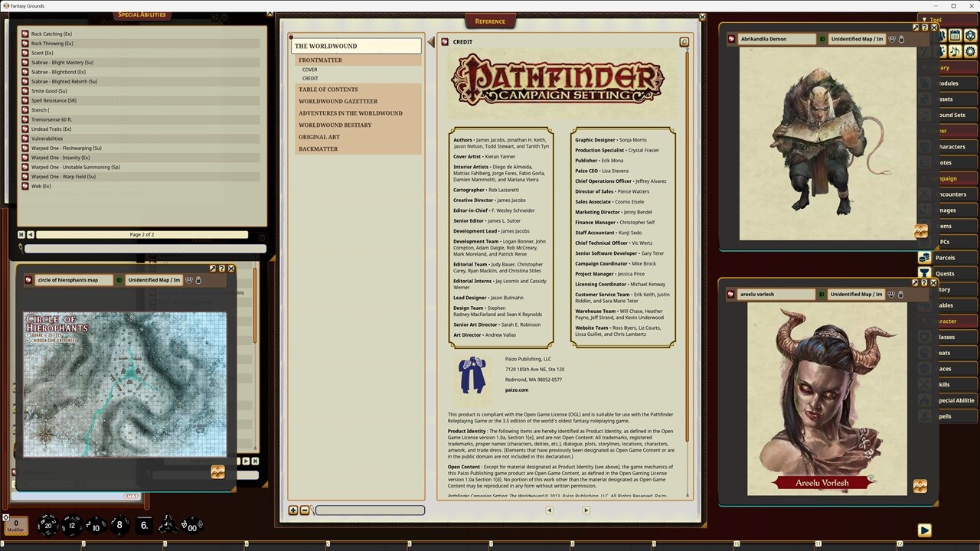Expand the Worldwound Gazetteer chapter
This screenshot has width=980, height=551.
tap(338, 101)
